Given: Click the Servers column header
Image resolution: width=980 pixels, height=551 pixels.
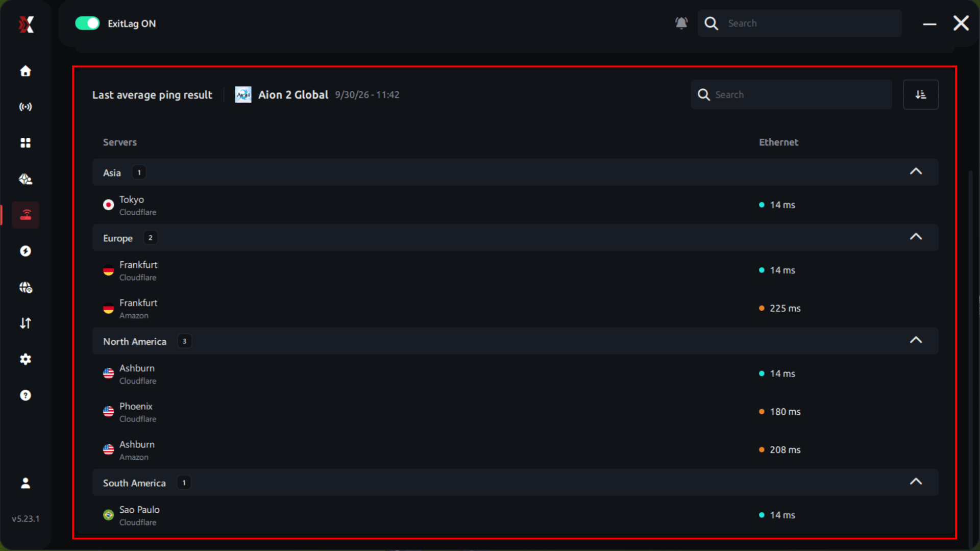Looking at the screenshot, I should [x=120, y=142].
